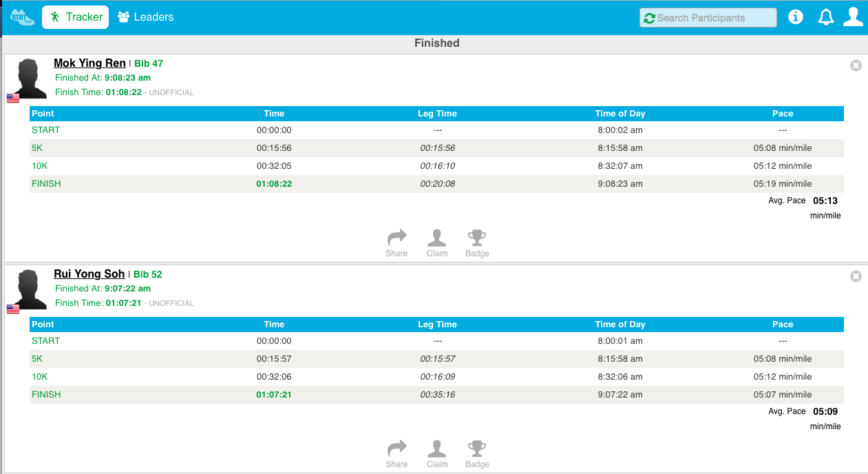This screenshot has height=474, width=868.
Task: Remove Rui Yong Soh's tracker card
Action: 856,276
